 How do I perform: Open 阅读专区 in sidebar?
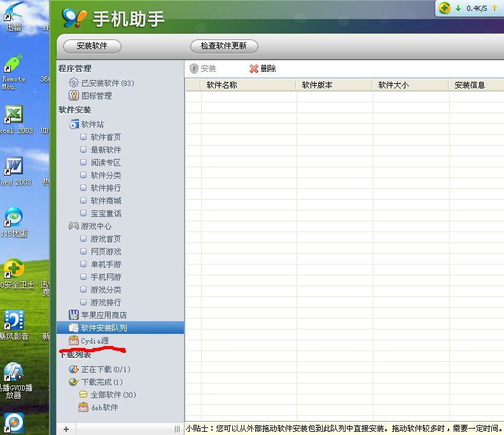(x=101, y=163)
